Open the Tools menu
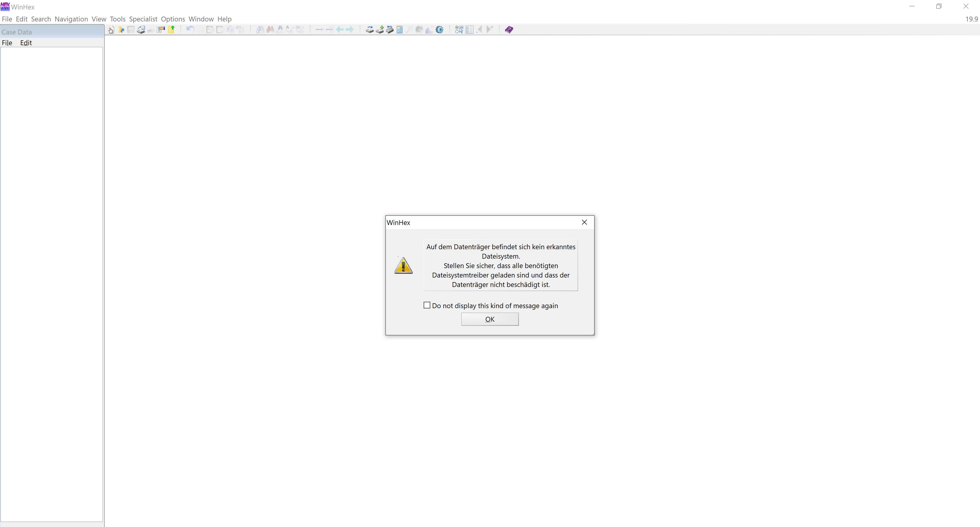This screenshot has height=527, width=980. pos(117,19)
